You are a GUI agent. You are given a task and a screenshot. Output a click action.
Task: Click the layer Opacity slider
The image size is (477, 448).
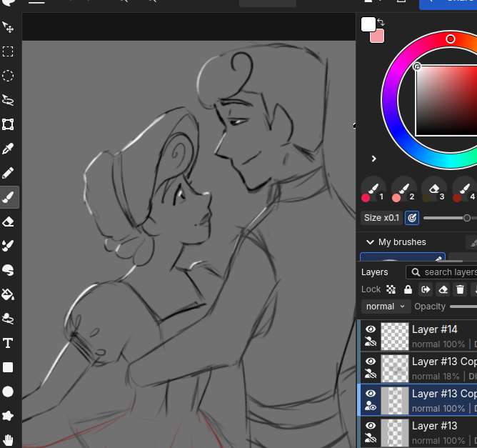[463, 307]
